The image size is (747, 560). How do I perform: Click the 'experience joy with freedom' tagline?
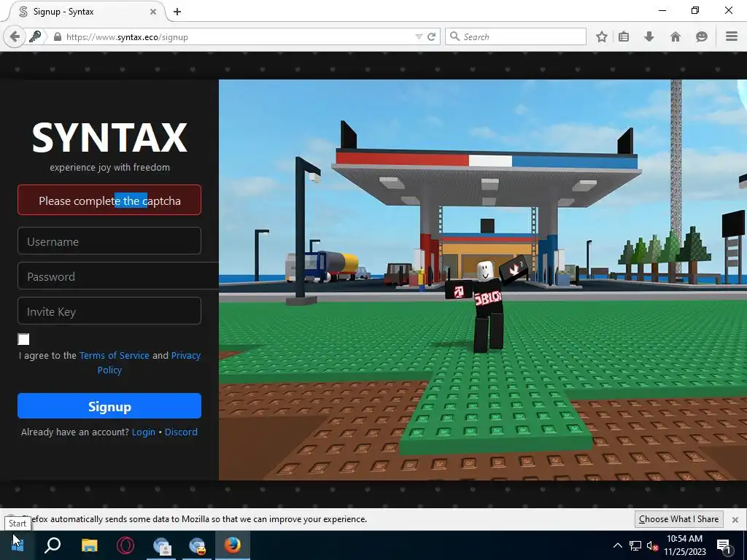pos(109,167)
